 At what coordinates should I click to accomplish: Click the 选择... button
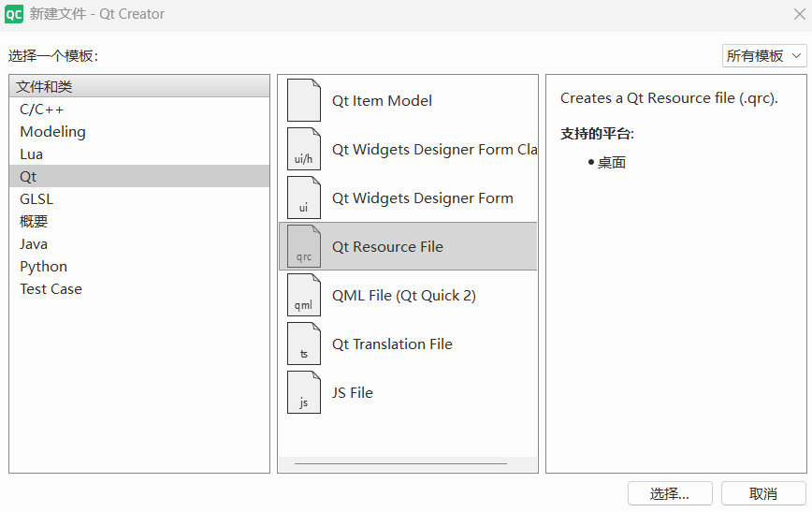[670, 494]
